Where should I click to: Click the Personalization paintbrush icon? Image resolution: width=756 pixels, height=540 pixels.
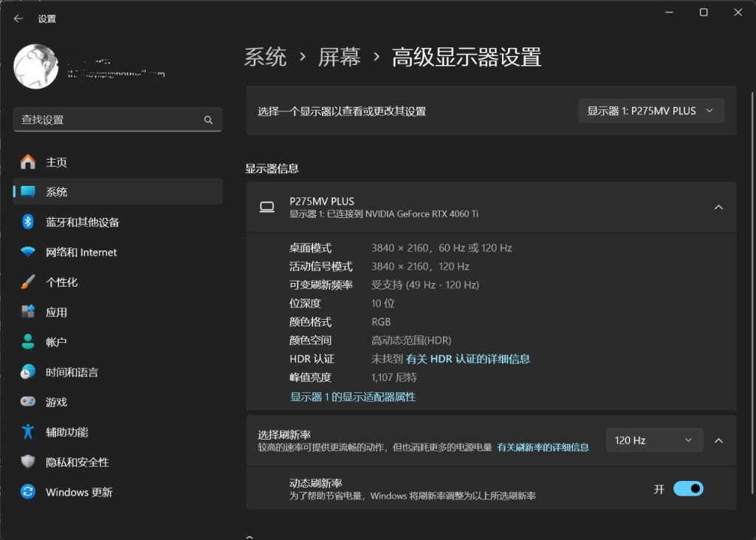[x=28, y=282]
